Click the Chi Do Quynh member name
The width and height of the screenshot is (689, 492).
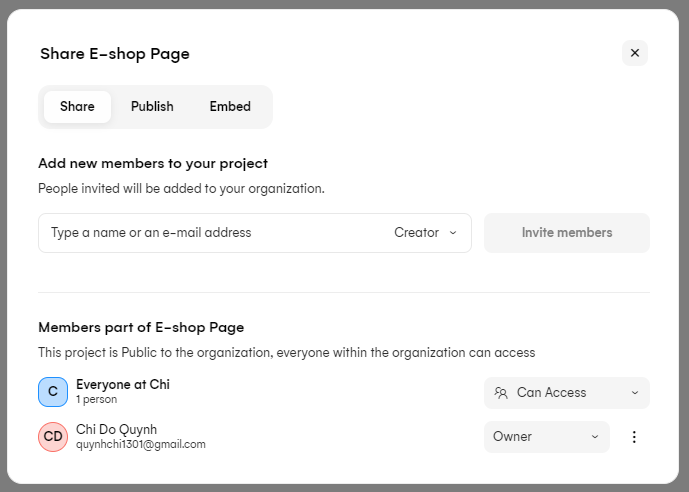click(116, 430)
